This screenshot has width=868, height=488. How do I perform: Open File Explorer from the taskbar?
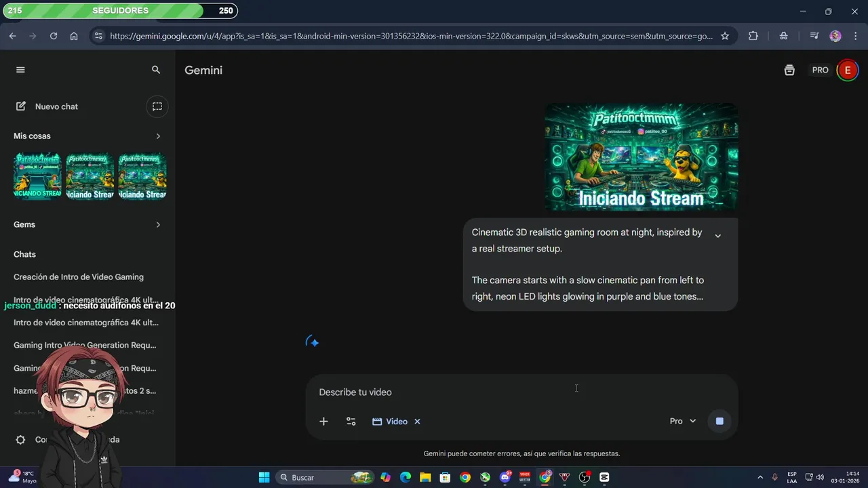[425, 477]
